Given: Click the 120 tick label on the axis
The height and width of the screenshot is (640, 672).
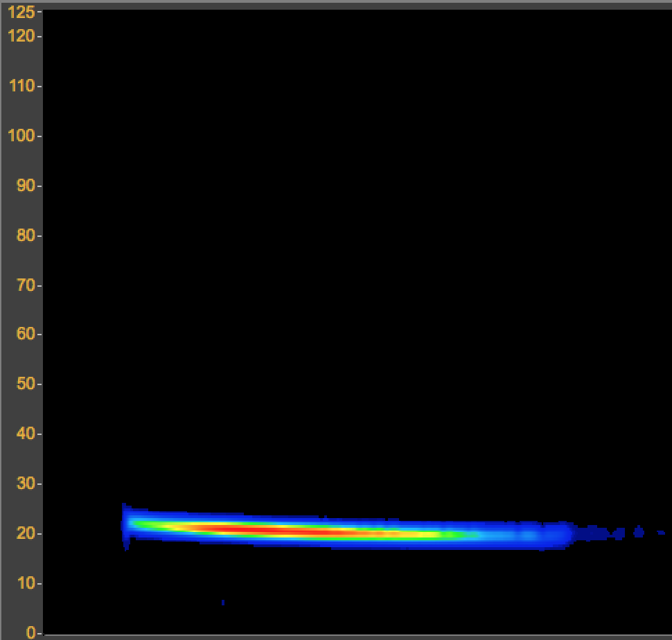Looking at the screenshot, I should (21, 36).
